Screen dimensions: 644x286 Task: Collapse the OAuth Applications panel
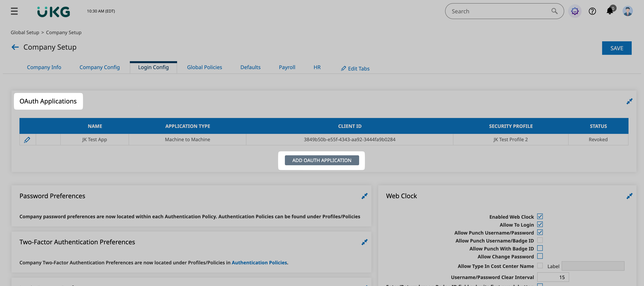pos(629,101)
